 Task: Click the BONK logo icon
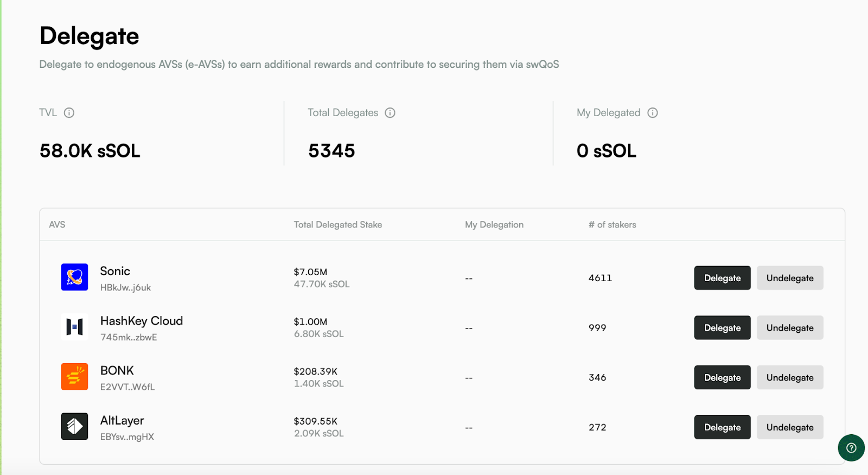point(74,377)
